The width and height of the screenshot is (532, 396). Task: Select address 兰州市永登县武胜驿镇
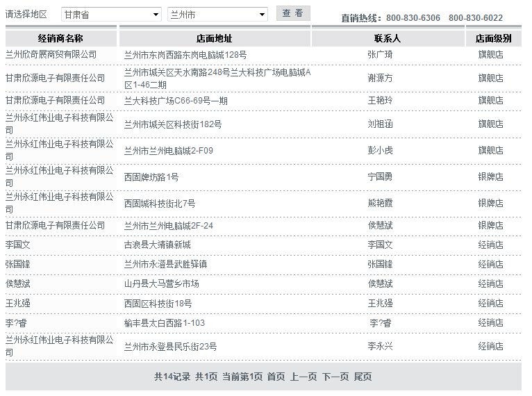point(165,264)
